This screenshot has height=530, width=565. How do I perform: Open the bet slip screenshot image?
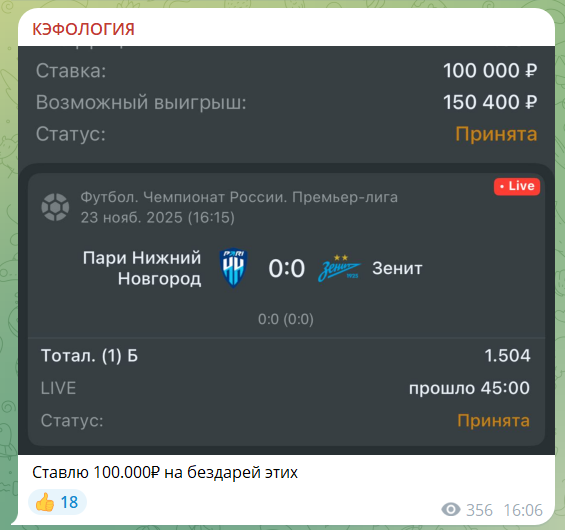tap(286, 250)
